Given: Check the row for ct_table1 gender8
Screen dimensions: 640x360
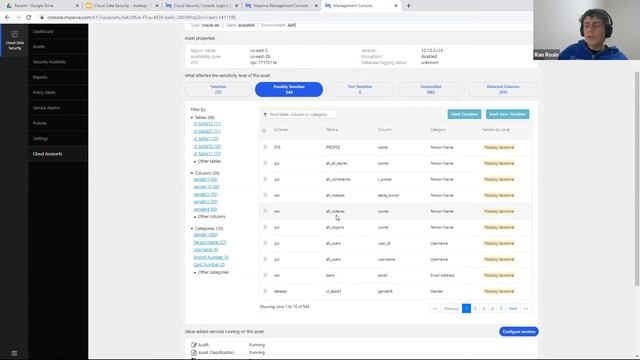Looking at the screenshot, I should tap(265, 291).
